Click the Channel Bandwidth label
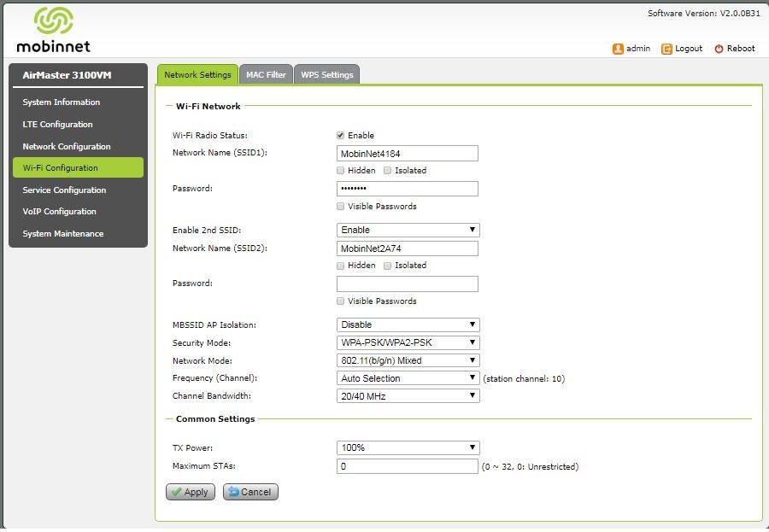 [211, 395]
